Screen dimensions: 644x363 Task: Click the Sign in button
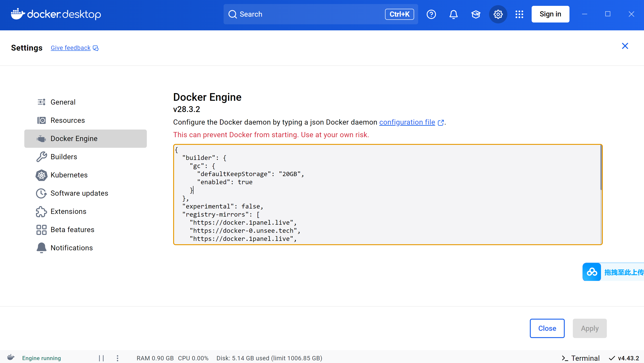(x=550, y=14)
